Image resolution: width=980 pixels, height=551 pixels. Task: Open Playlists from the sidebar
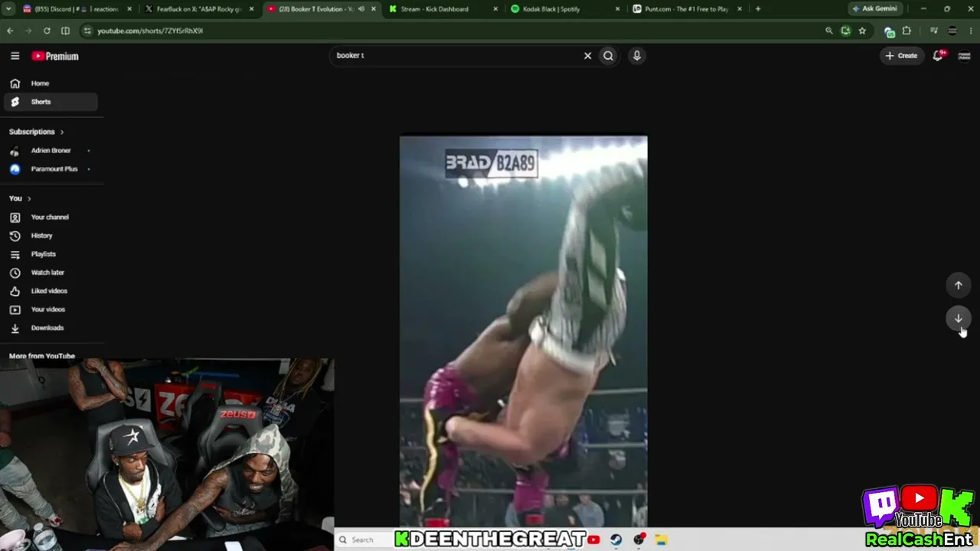51,254
